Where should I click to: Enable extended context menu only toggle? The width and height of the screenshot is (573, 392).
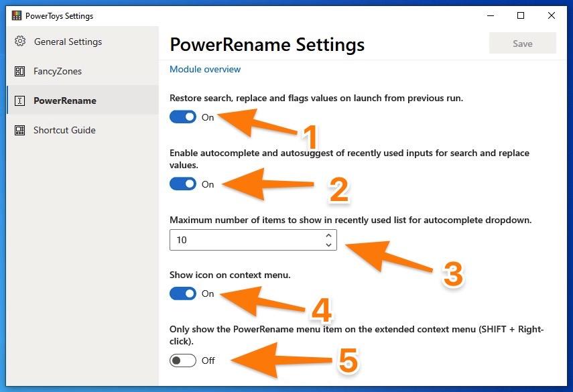click(x=183, y=361)
